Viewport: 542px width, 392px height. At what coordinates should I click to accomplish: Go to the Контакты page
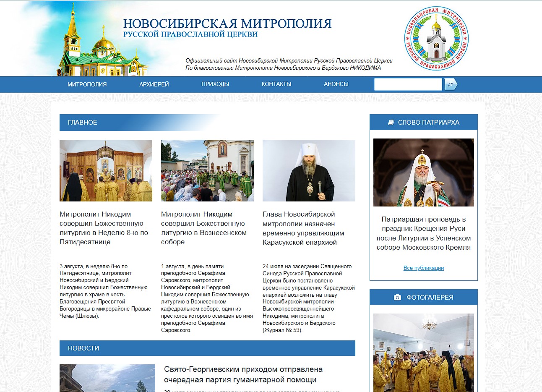pos(276,84)
